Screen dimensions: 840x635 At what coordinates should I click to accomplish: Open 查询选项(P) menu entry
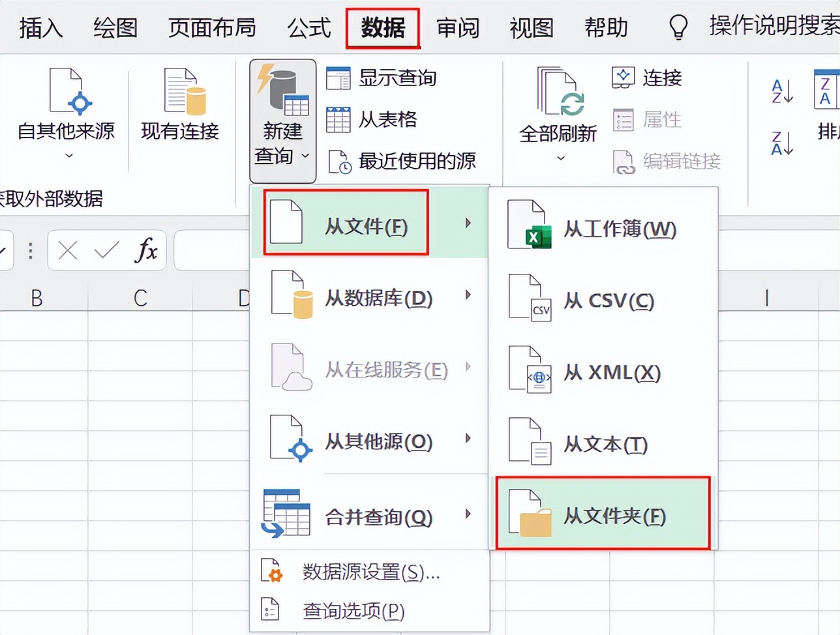coord(370,610)
